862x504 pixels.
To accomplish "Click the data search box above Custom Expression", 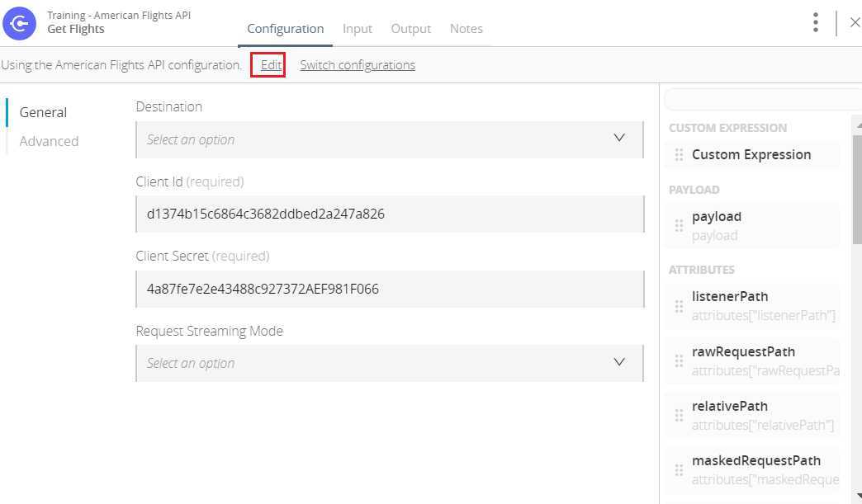I will click(x=763, y=99).
